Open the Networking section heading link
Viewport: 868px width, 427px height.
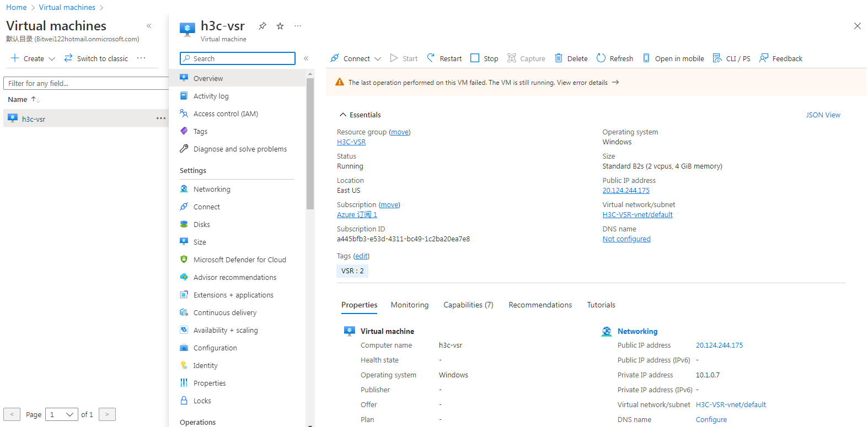click(637, 331)
